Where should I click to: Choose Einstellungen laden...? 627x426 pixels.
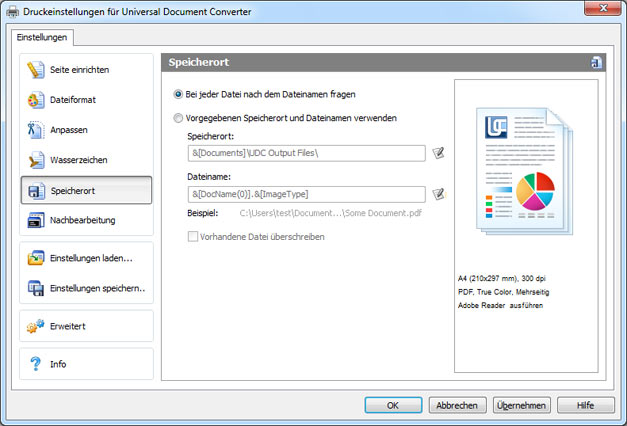pos(86,258)
